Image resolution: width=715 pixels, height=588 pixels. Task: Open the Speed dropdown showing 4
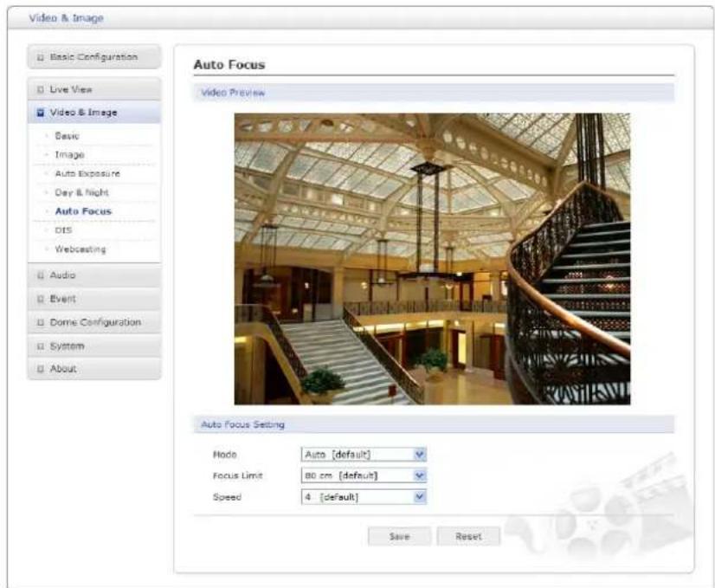tap(364, 497)
